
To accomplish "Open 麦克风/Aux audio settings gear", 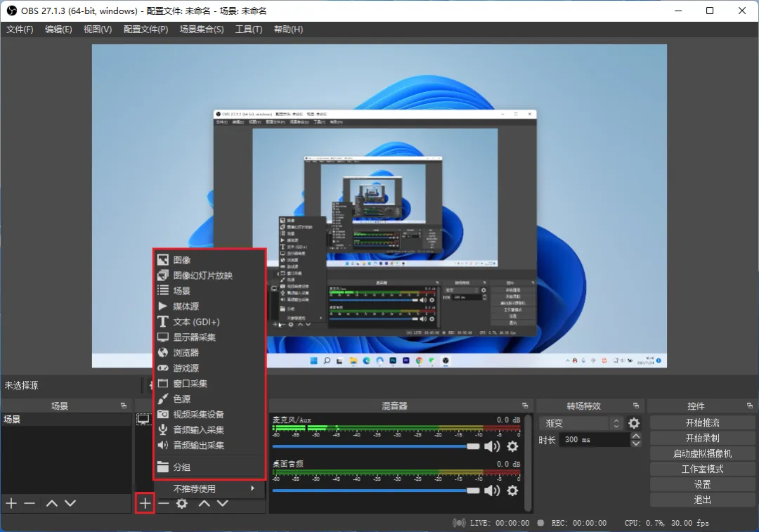I will pyautogui.click(x=512, y=446).
